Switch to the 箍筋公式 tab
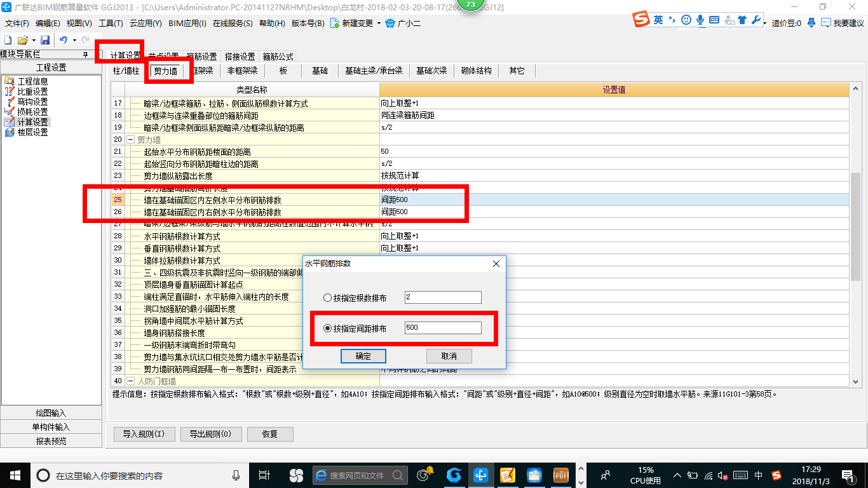This screenshot has height=488, width=868. tap(278, 57)
